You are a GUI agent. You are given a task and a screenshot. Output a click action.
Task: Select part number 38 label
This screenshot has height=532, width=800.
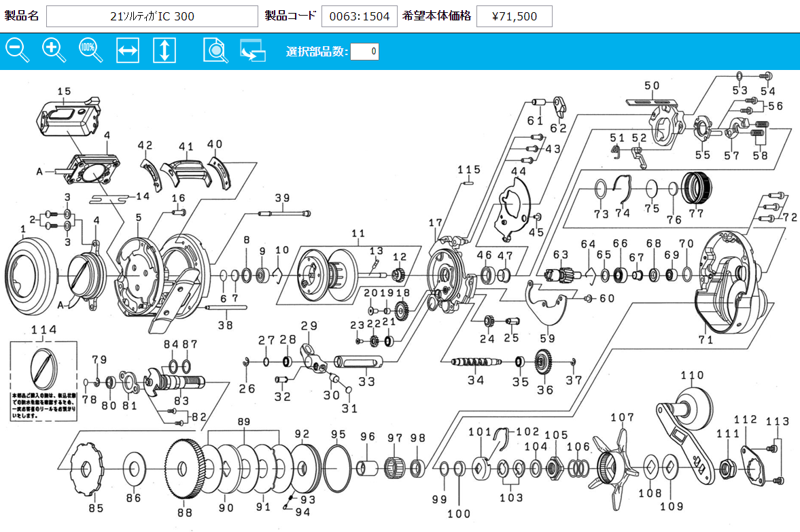[x=226, y=325]
